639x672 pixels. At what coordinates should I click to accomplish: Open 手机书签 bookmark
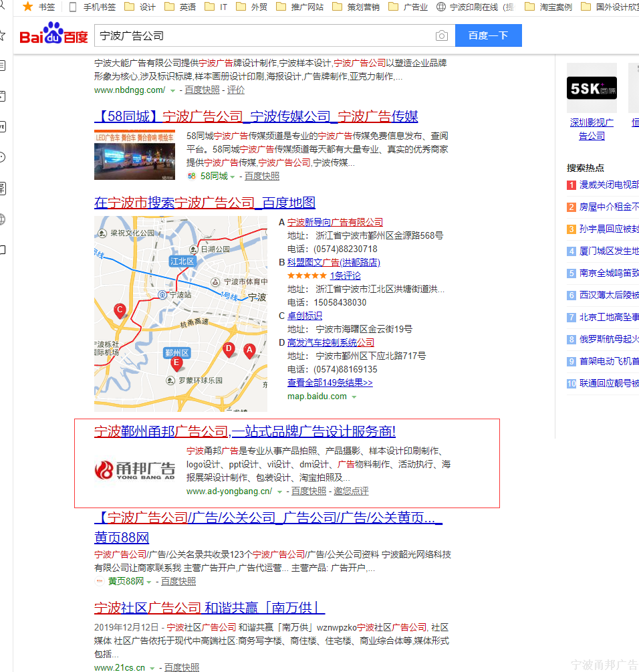(92, 7)
